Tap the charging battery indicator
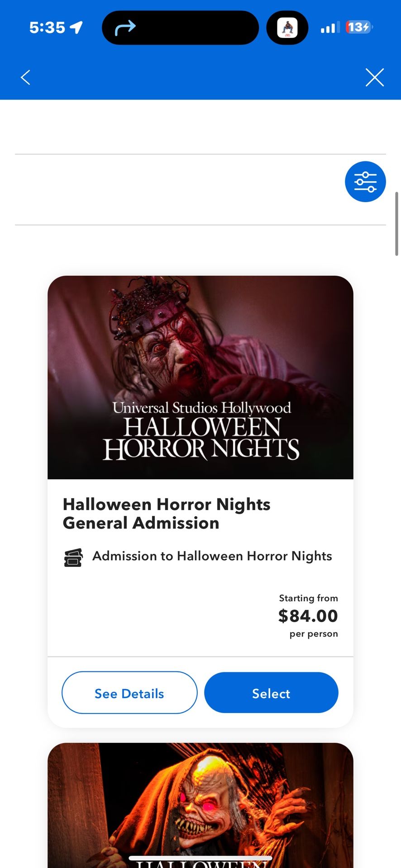The height and width of the screenshot is (868, 401). click(x=357, y=27)
